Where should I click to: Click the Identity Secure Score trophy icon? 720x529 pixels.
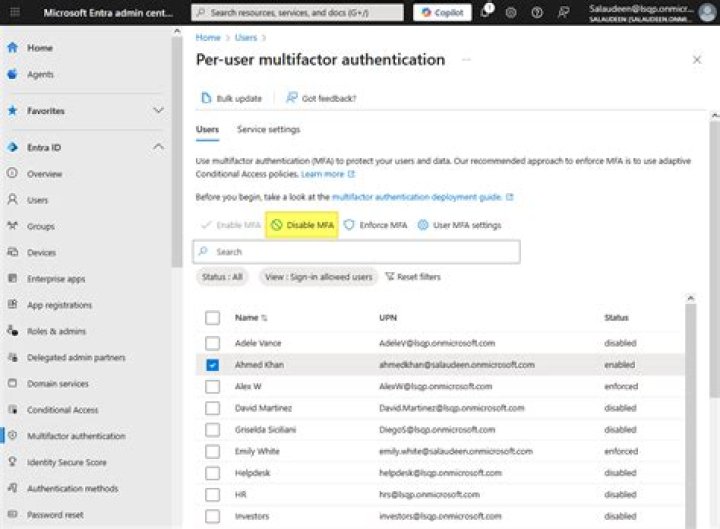tap(13, 461)
